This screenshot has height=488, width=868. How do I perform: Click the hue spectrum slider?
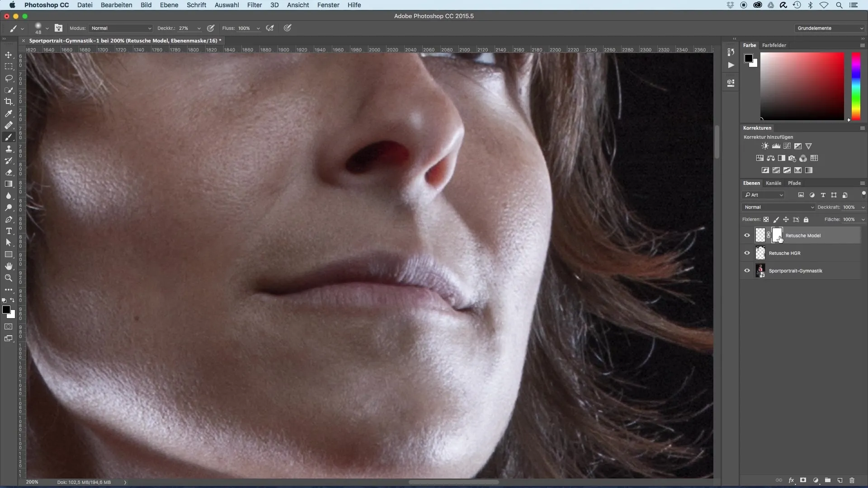point(856,86)
